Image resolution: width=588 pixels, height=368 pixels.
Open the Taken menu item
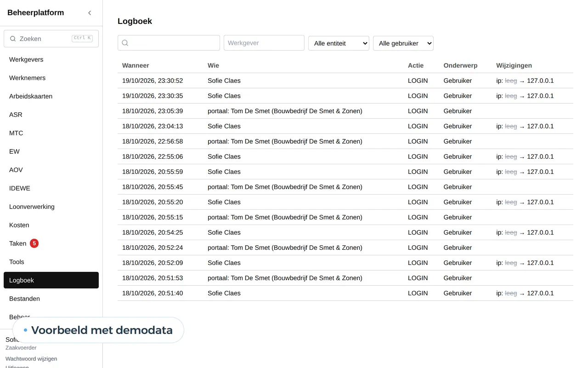[x=51, y=243]
